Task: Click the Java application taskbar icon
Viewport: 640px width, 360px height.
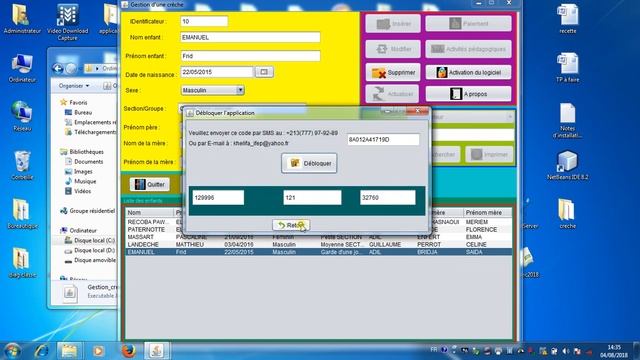Action: 156,351
